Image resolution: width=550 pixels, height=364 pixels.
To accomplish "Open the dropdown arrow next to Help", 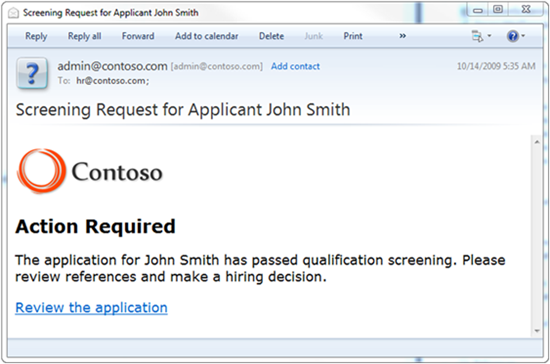I will tap(523, 36).
